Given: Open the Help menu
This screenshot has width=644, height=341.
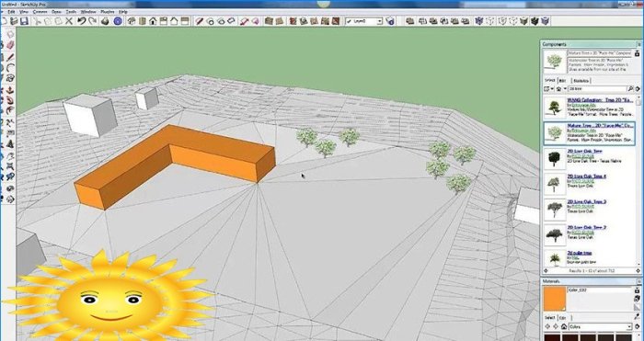Looking at the screenshot, I should (x=122, y=12).
